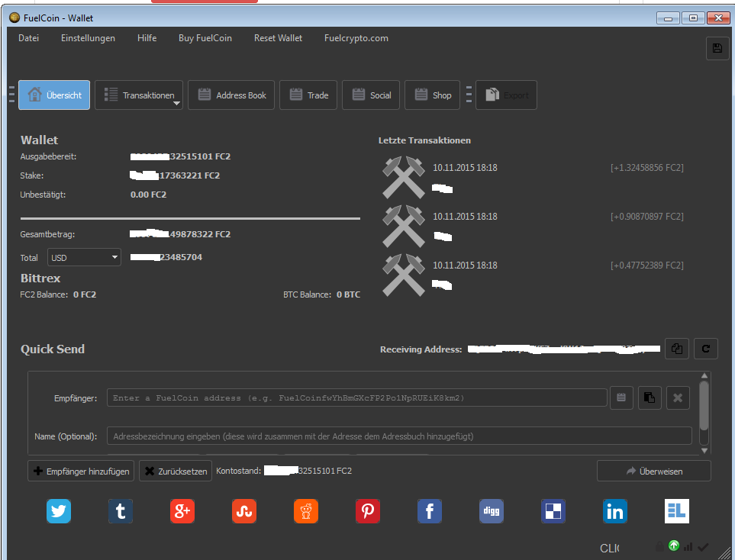Click the save icon at top right

tap(717, 48)
